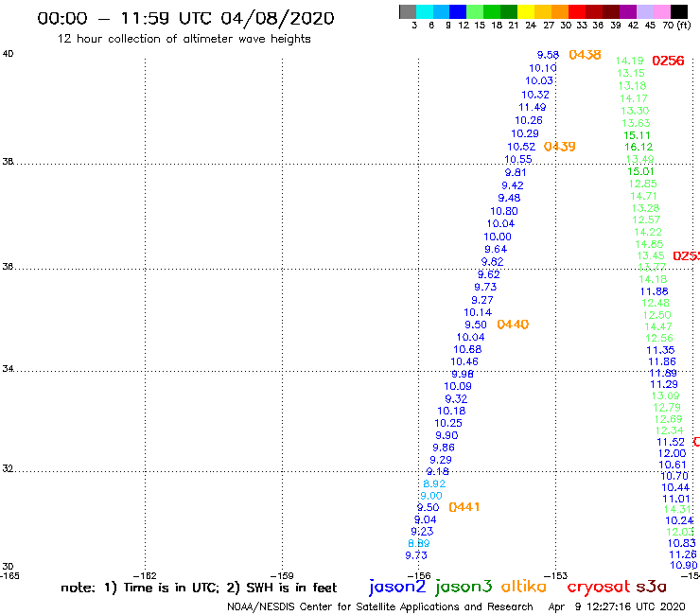Select the s3a satellite legend label
Viewport: 700px width, 615px height.
click(x=651, y=587)
